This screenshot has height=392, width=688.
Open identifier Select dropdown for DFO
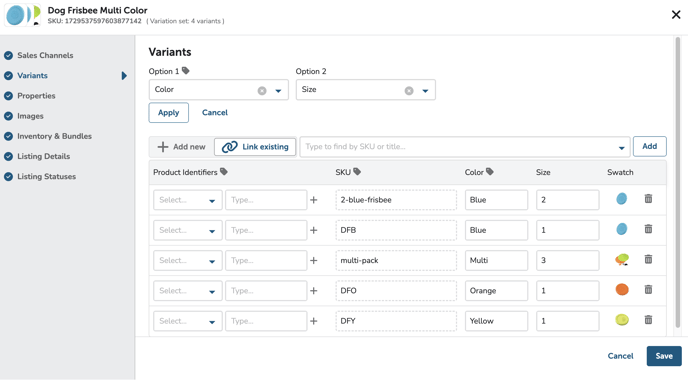coord(187,291)
